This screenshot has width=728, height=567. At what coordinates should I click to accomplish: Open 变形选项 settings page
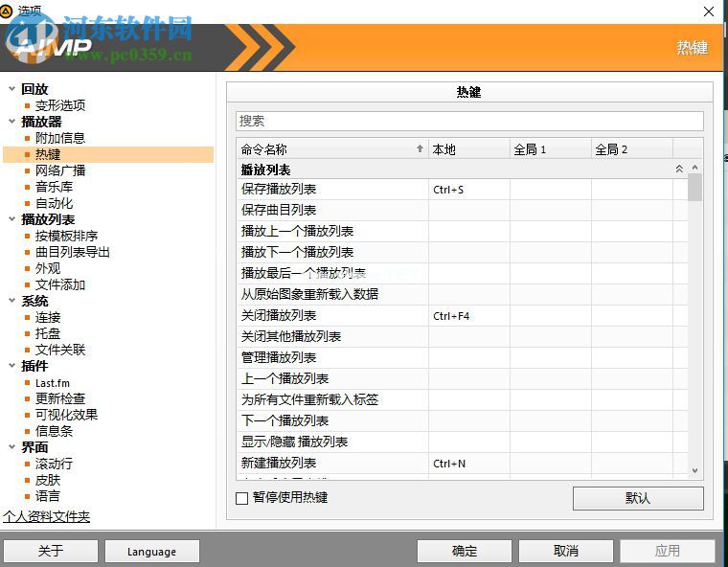tap(60, 105)
